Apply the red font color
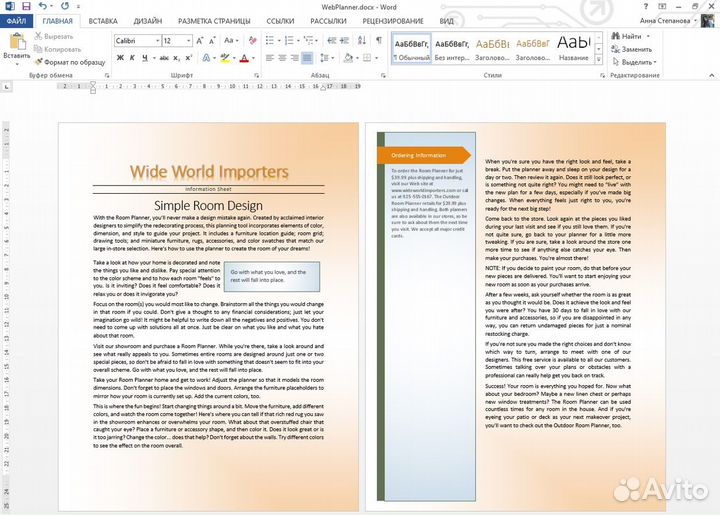Screen dimensions: 720x515 244,58
